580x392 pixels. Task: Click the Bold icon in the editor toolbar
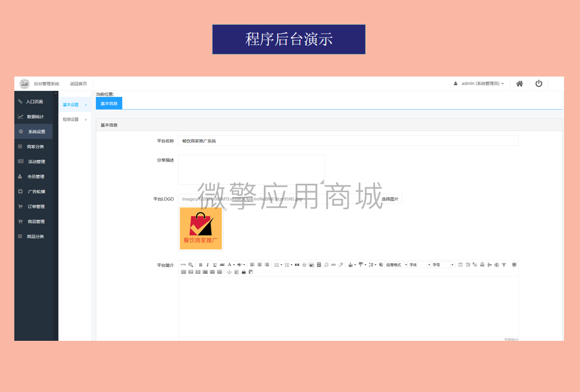200,265
